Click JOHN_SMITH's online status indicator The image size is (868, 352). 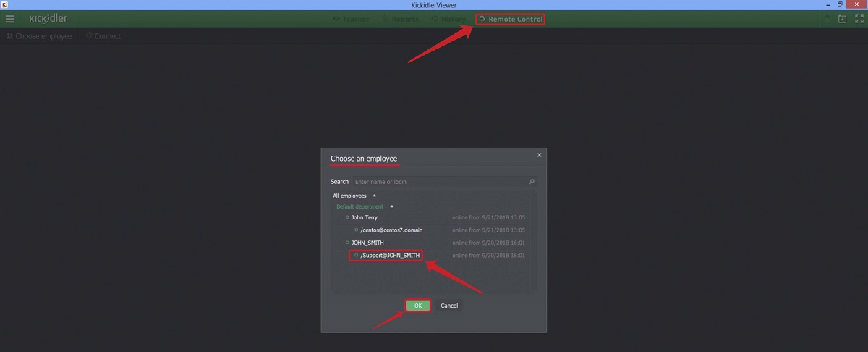[347, 243]
